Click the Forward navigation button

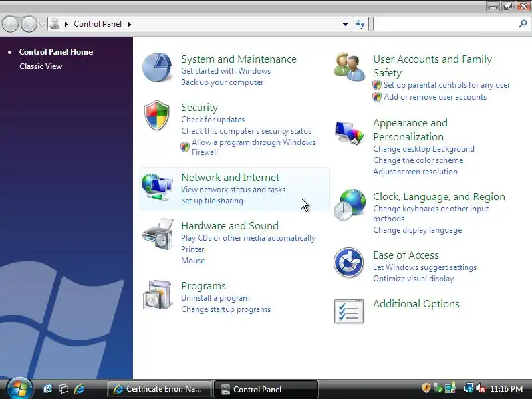[29, 24]
